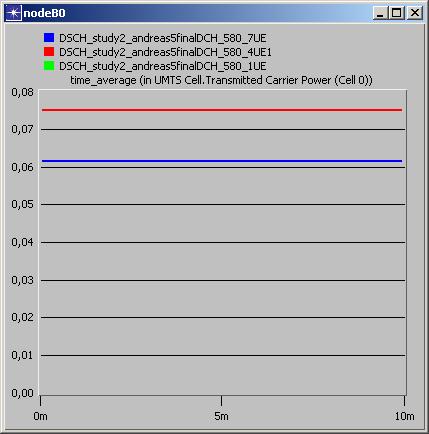The width and height of the screenshot is (429, 434).
Task: Click the time_average Transmitted Carrier Power title
Action: tap(221, 80)
